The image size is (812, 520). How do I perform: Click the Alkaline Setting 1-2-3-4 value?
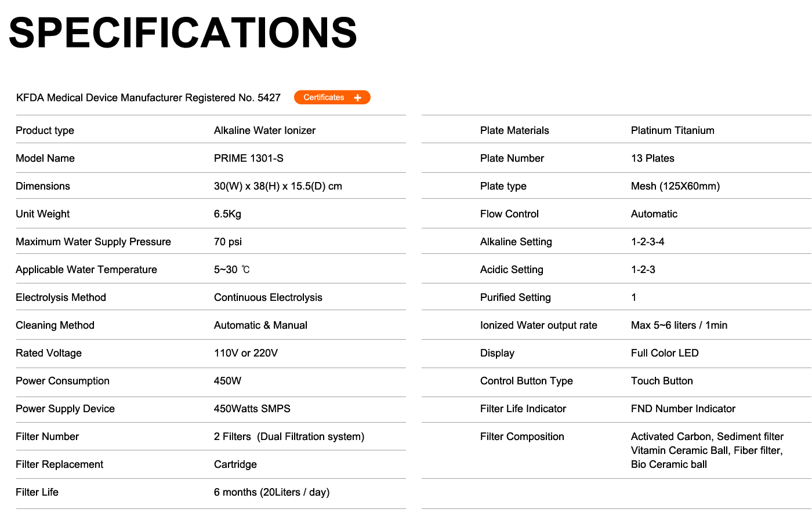coord(648,242)
